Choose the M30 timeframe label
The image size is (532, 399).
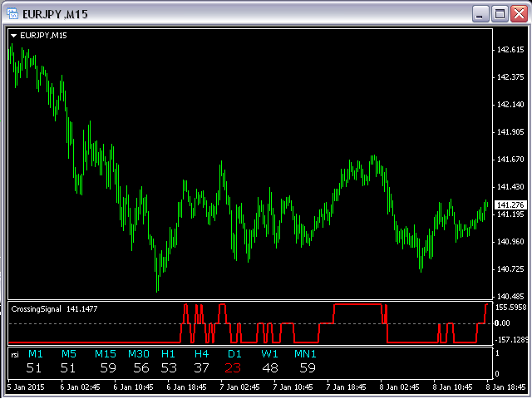coord(139,354)
